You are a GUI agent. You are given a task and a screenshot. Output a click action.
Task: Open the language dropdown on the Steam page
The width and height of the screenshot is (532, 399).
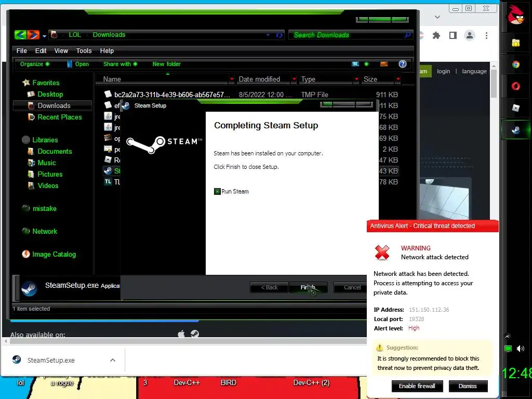point(475,71)
